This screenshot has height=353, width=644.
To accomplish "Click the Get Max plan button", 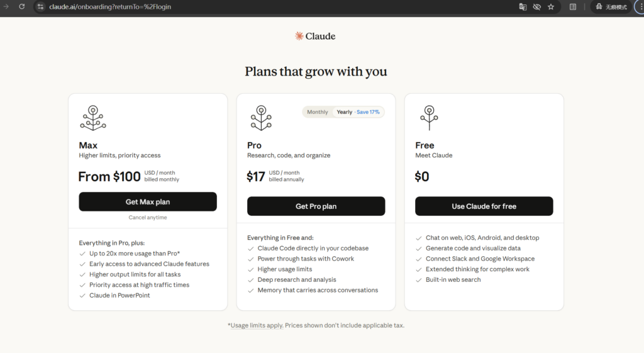I will click(148, 202).
